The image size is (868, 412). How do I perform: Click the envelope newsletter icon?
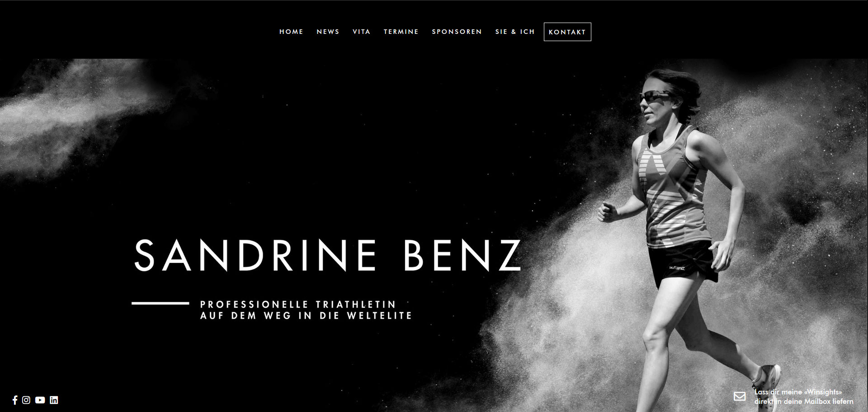[740, 396]
